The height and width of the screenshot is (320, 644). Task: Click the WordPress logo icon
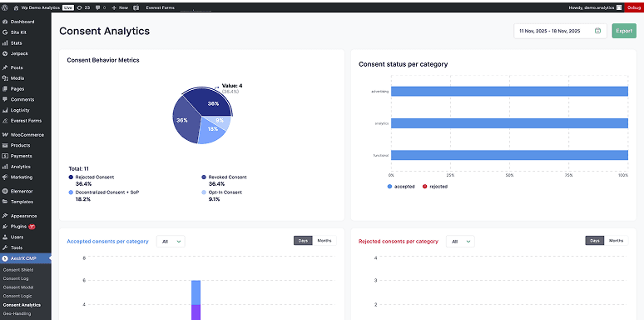pos(5,7)
